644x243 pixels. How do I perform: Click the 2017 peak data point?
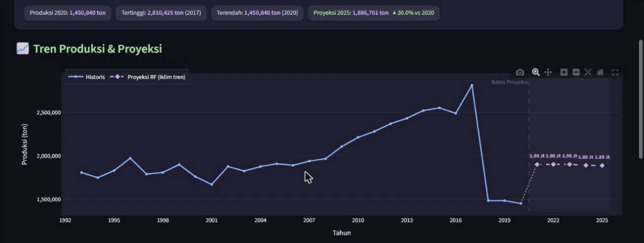[x=472, y=85]
